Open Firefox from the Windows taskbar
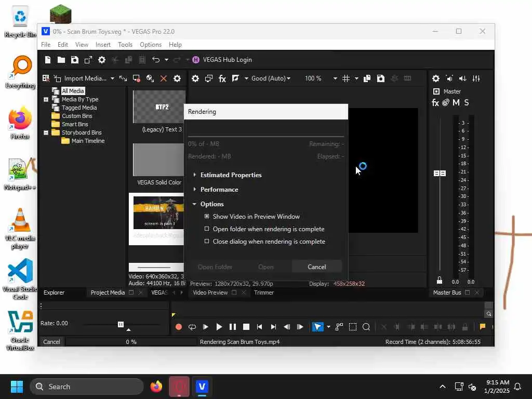The height and width of the screenshot is (399, 532). click(156, 387)
